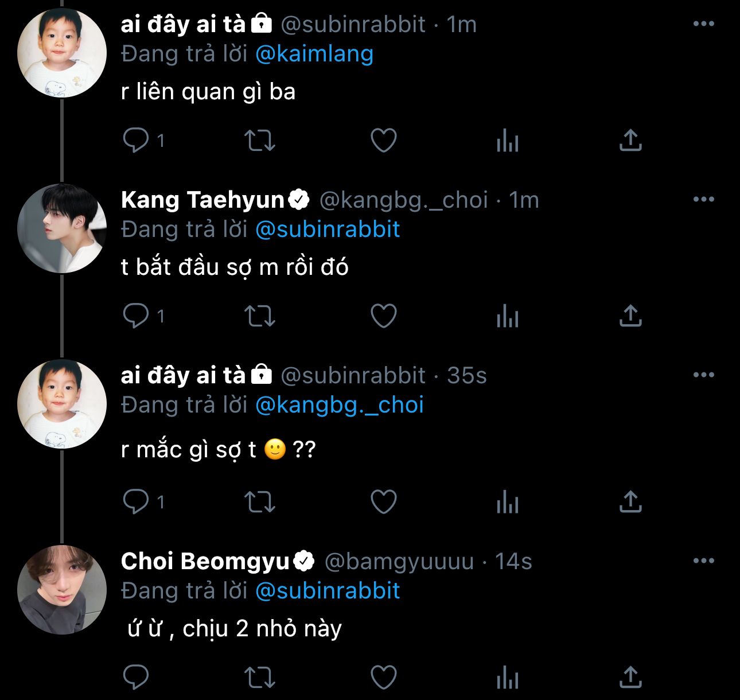Retweet Kang Taehyun's reply
This screenshot has height=700, width=740.
click(x=260, y=316)
